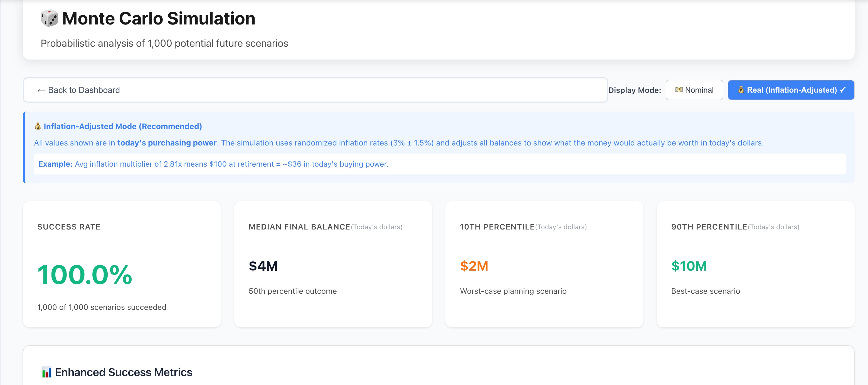Click the Enhanced Success Metrics heading

point(123,372)
